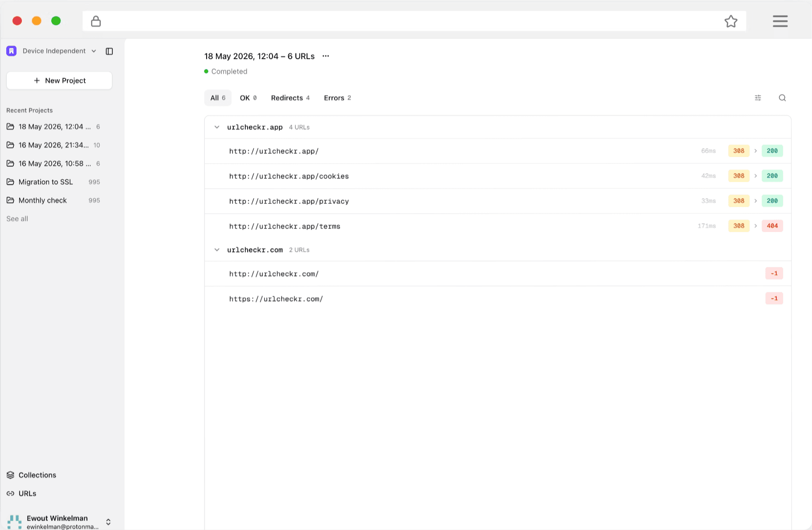Click the project title 18 May 2026, 12:04 – 6 URLs
Image resolution: width=812 pixels, height=530 pixels.
(259, 56)
